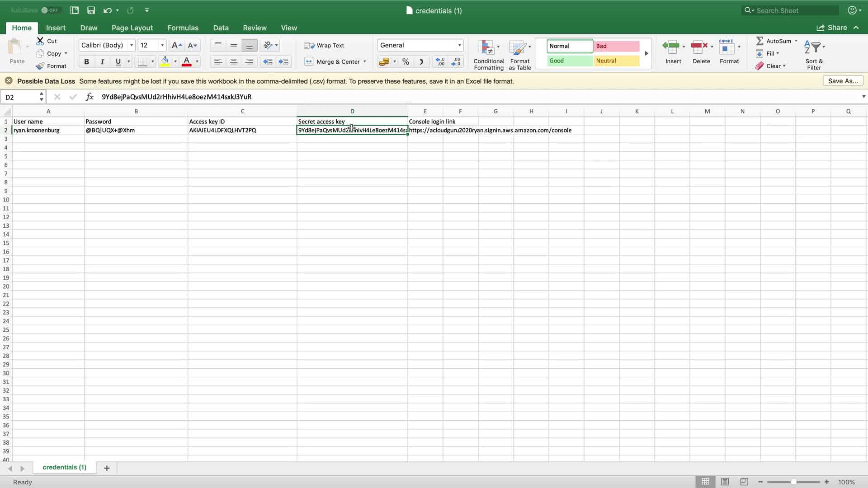Screen dimensions: 868x488
Task: Click the Format Painter brush icon
Action: coord(40,66)
